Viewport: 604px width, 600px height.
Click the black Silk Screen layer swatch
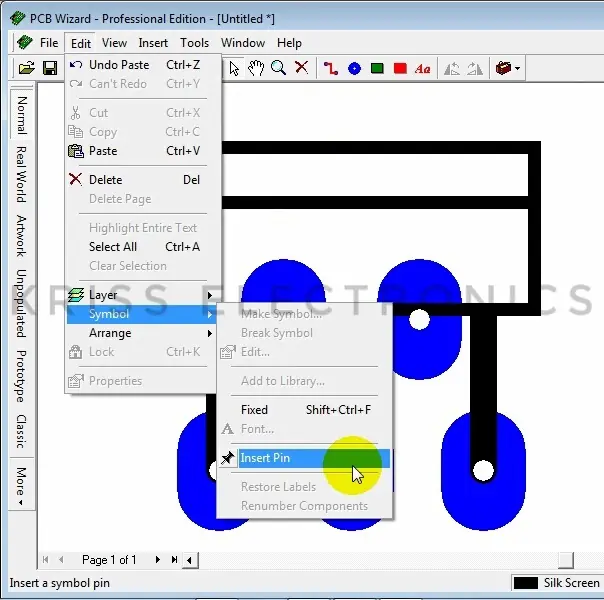526,583
